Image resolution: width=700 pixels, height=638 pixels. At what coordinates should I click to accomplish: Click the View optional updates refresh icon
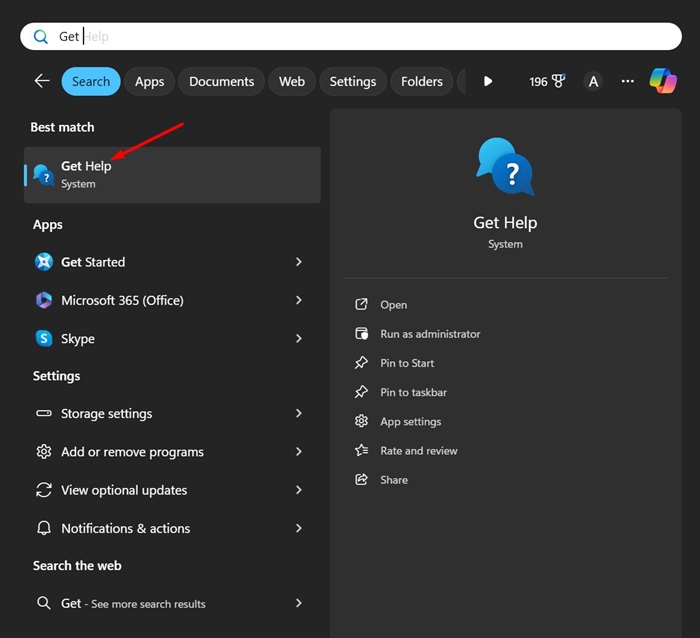[44, 490]
